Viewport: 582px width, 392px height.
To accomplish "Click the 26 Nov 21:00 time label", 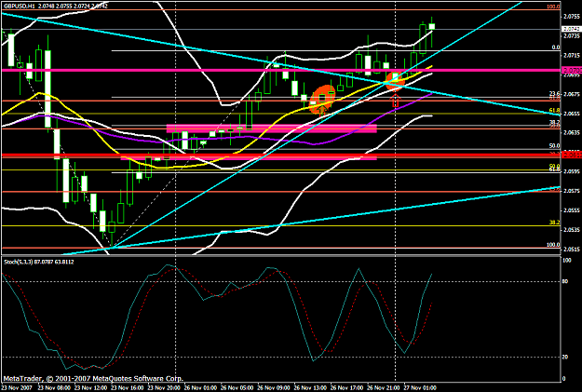I will pos(384,388).
